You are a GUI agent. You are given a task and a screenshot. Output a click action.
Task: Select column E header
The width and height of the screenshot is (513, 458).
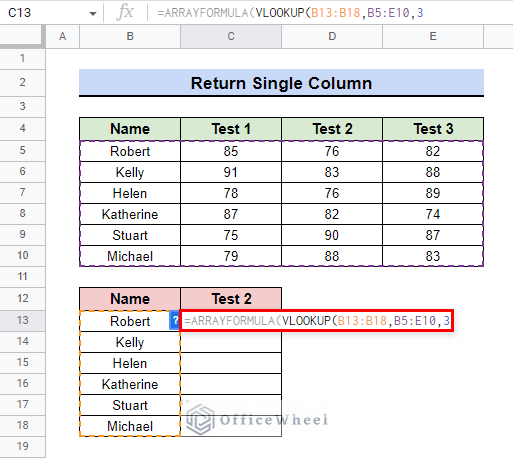(x=433, y=36)
